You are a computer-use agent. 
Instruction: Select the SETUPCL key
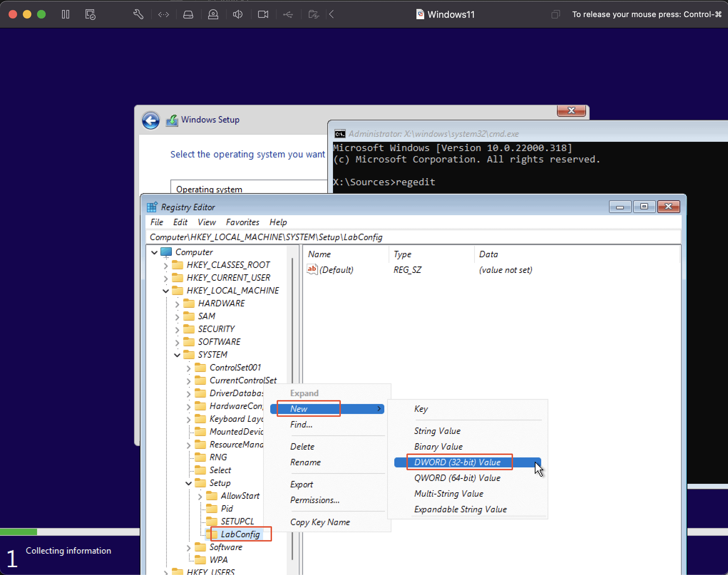point(237,521)
